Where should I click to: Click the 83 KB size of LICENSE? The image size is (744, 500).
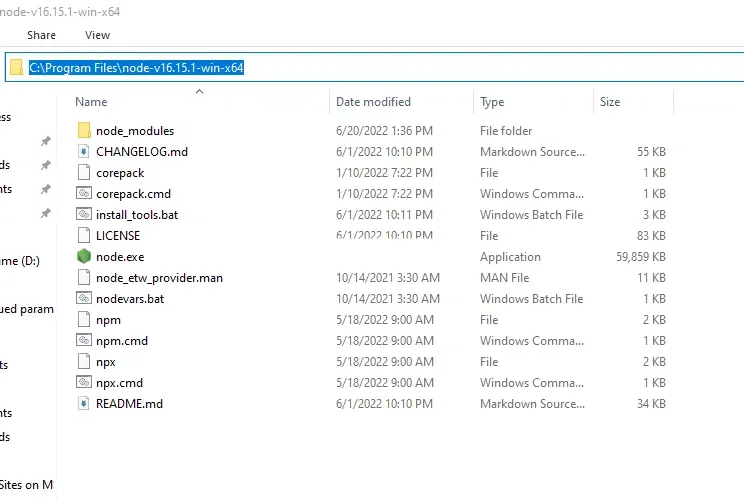(651, 236)
